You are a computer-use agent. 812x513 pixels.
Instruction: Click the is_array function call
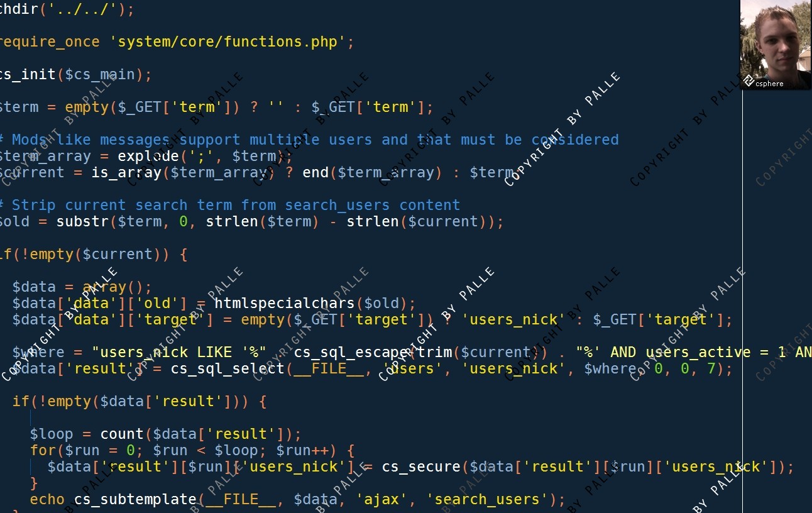126,173
